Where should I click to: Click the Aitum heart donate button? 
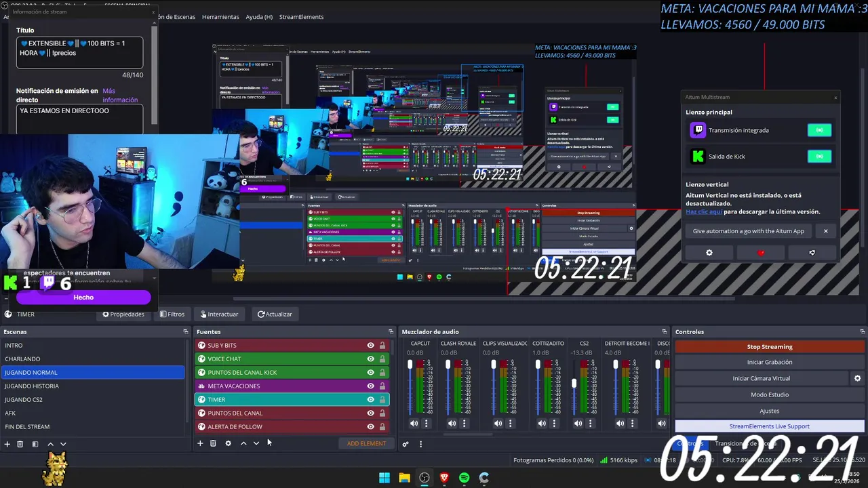click(761, 253)
